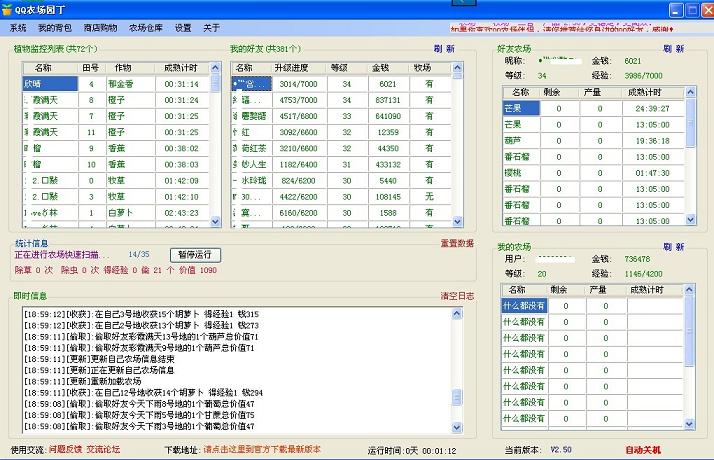The width and height of the screenshot is (714, 460).
Task: Sort plant list by 成熟计时 column header
Action: [x=181, y=68]
